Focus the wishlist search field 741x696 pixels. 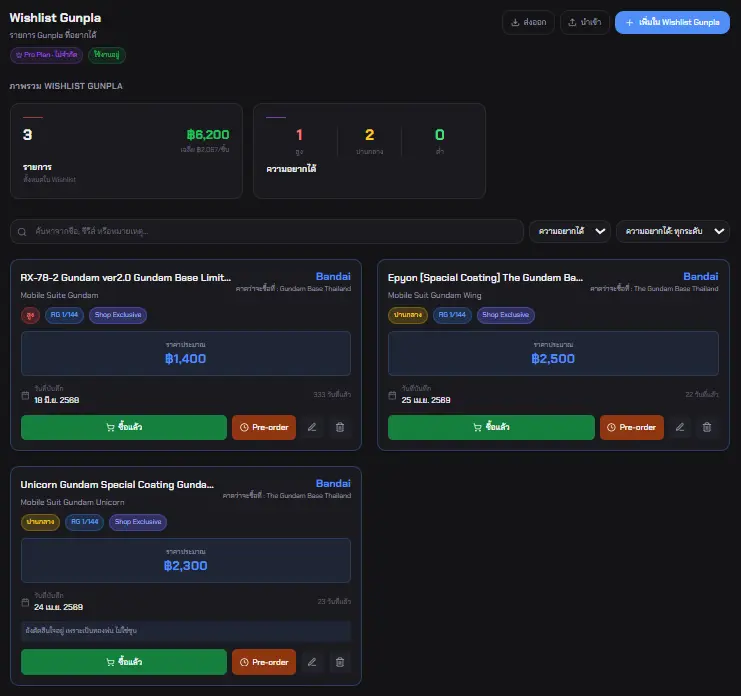267,232
